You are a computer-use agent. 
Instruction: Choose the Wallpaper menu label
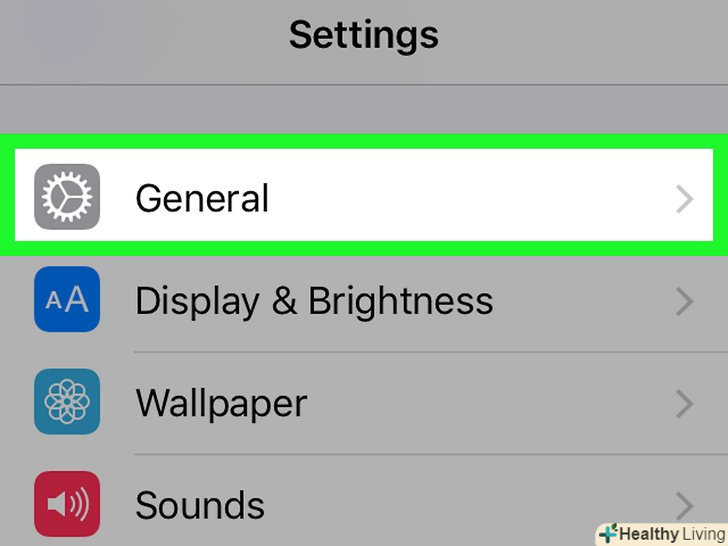221,404
